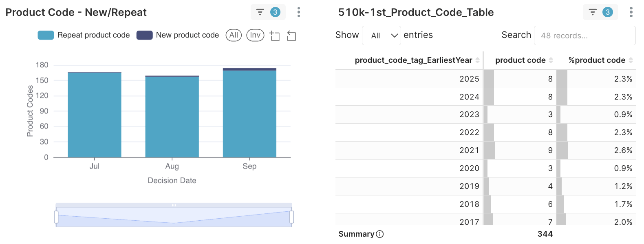
Task: Invert legend selection with Inv button
Action: (255, 35)
